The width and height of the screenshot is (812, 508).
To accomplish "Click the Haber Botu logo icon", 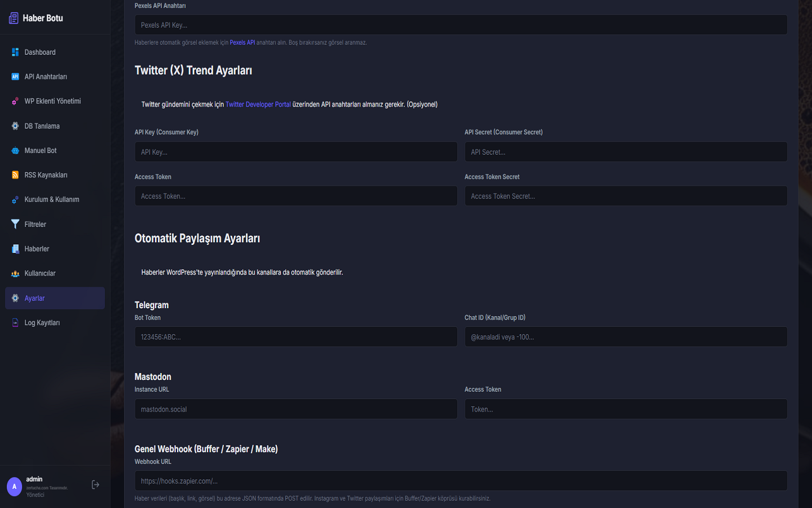I will click(14, 18).
